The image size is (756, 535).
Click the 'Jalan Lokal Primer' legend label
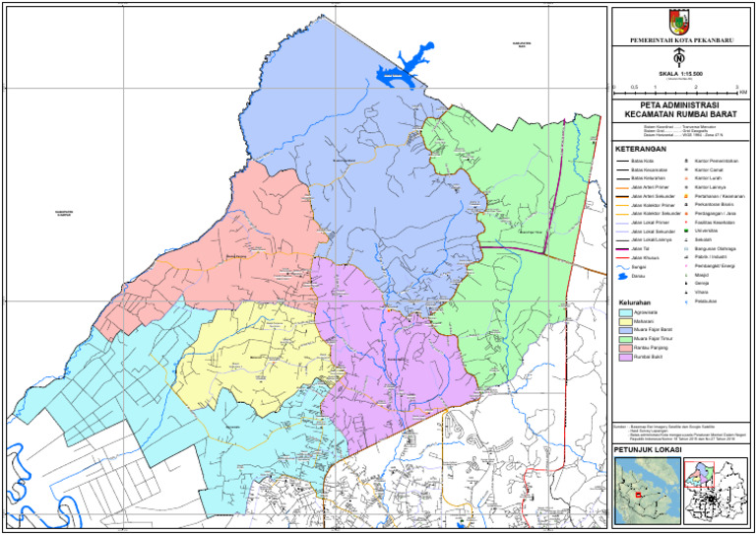651,223
